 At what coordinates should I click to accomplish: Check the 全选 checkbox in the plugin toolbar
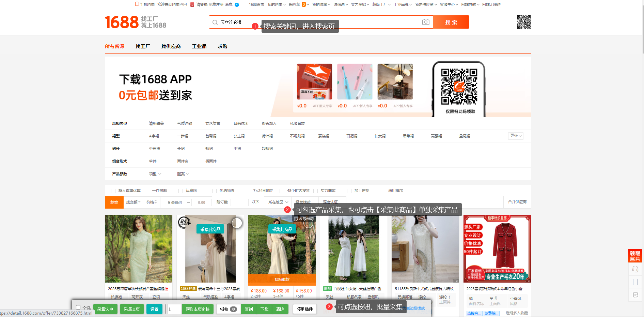(78, 307)
